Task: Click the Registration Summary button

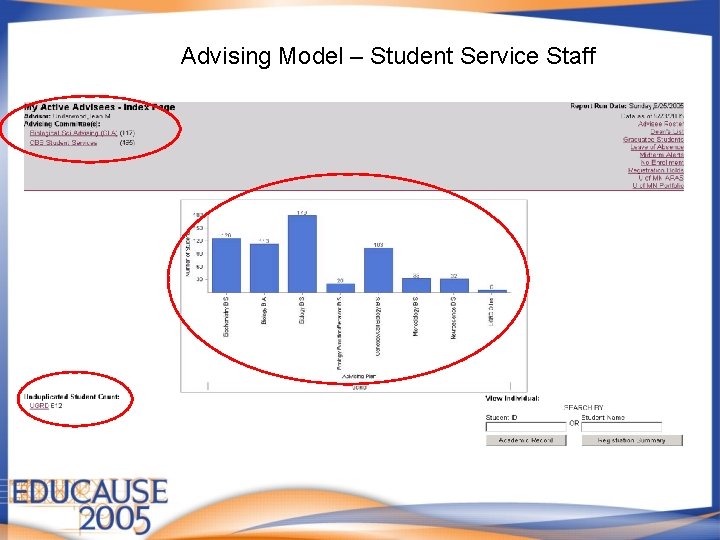Action: click(x=632, y=440)
